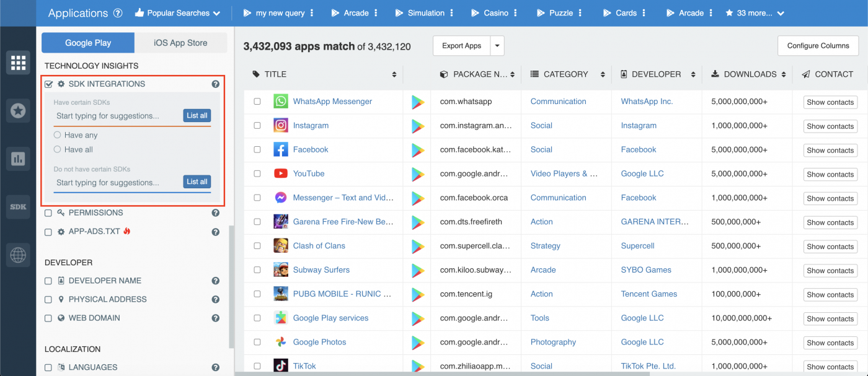Expand the '33 more...' saved searches
Screen dimensions: 868x376
(755, 13)
